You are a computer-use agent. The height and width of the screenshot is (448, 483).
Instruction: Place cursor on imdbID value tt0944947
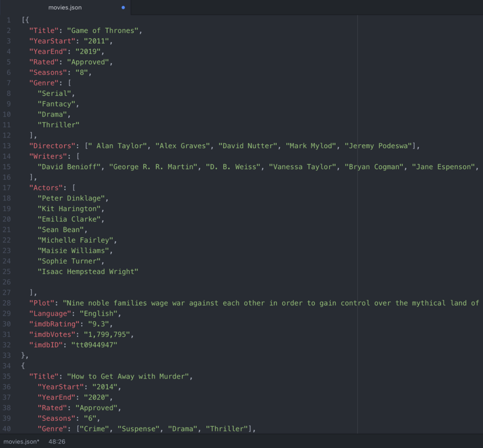tap(94, 345)
